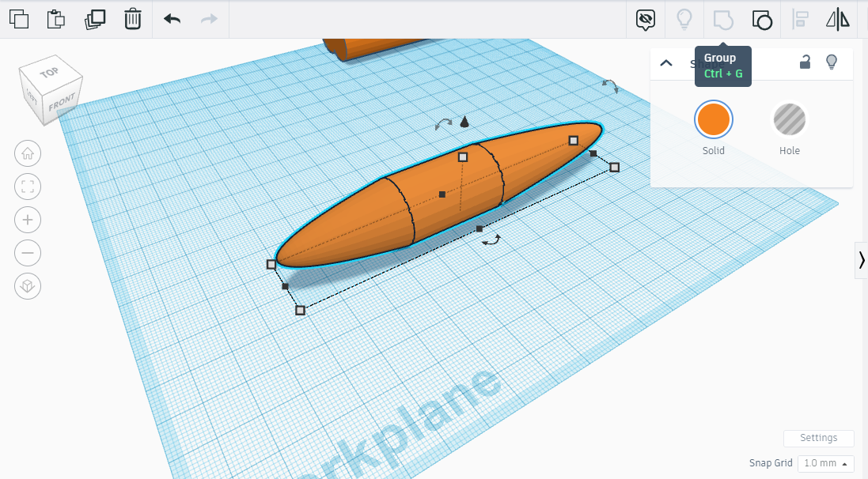This screenshot has height=479, width=868.
Task: Open the Align tool
Action: click(x=801, y=19)
